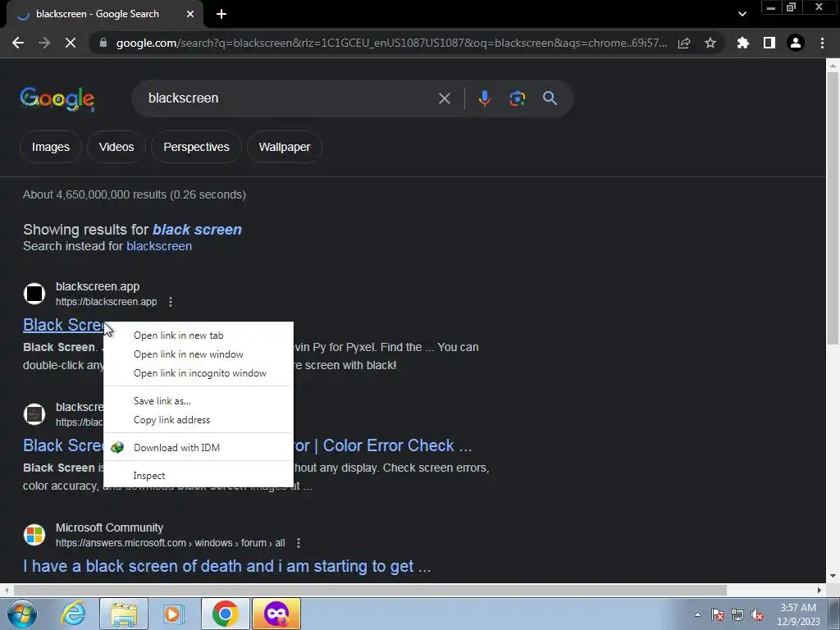Click the magnifier search button
Screen dimensions: 840x630
pos(550,98)
